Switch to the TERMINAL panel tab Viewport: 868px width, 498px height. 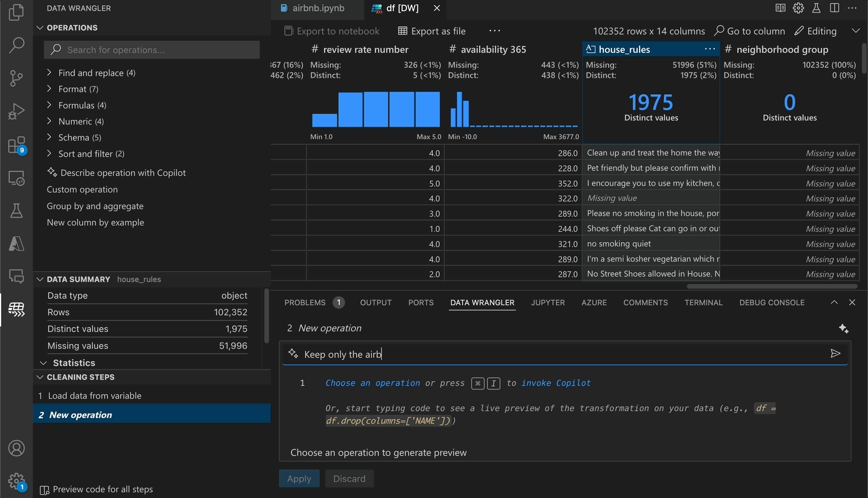pyautogui.click(x=703, y=302)
